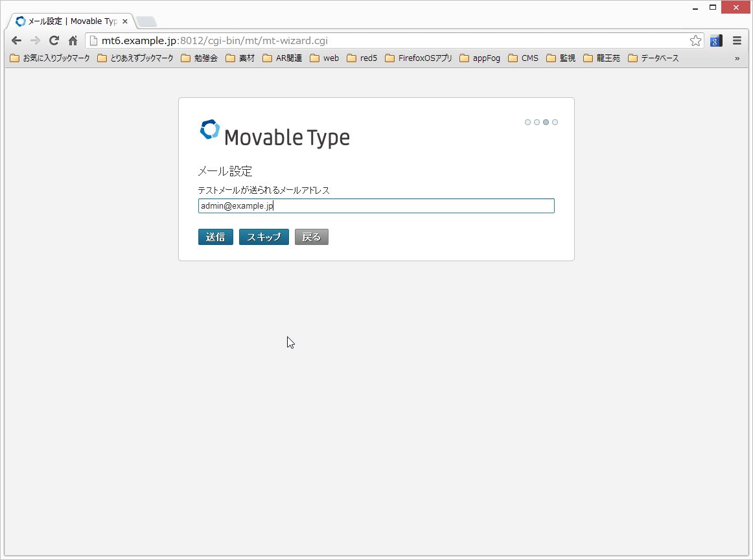The width and height of the screenshot is (753, 560).
Task: Click the browser Forward arrow
Action: [35, 41]
